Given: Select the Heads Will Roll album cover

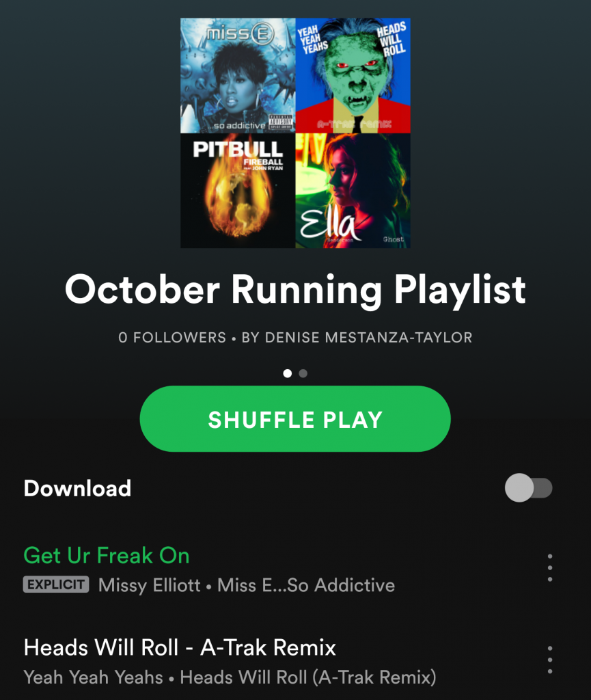Looking at the screenshot, I should click(x=353, y=75).
